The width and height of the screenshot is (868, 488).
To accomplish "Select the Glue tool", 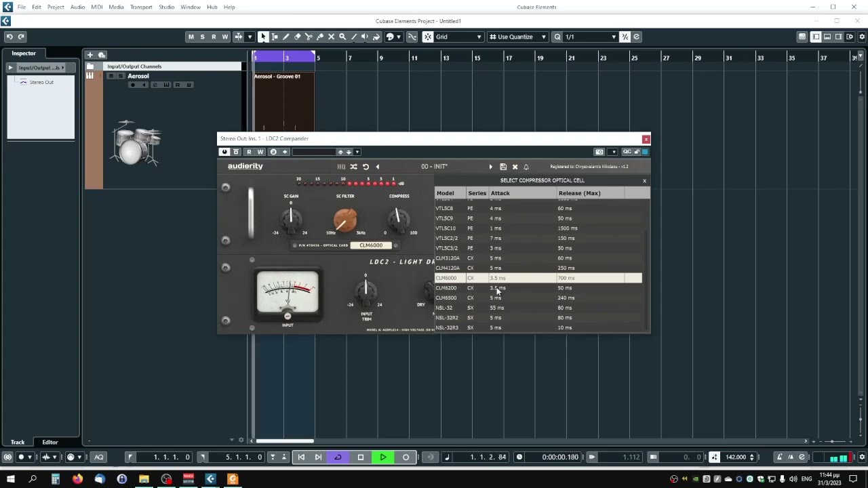I will [x=320, y=37].
